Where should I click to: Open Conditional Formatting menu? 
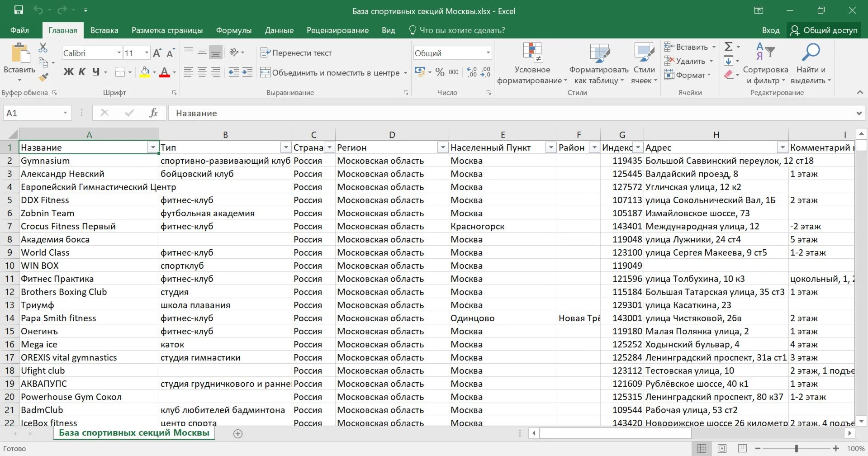click(x=532, y=63)
